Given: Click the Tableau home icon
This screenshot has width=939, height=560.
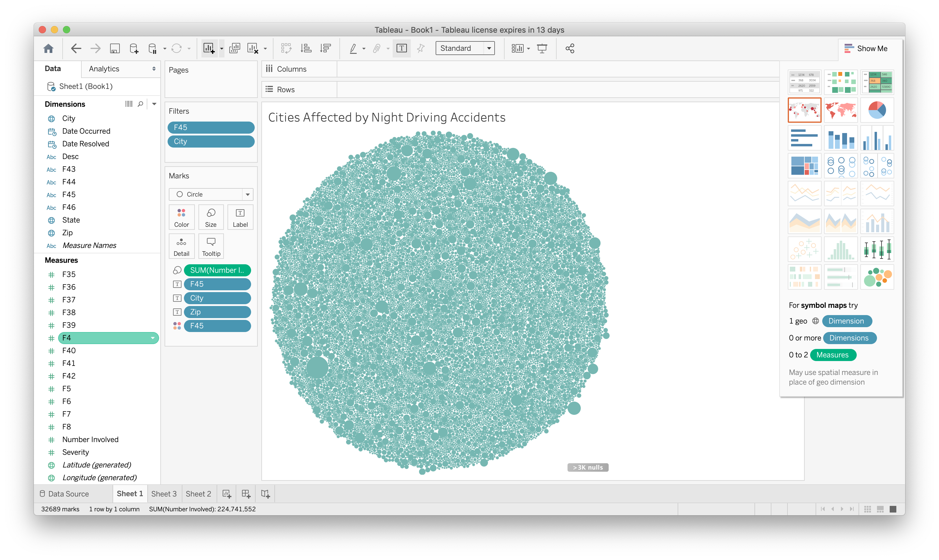Looking at the screenshot, I should 48,48.
